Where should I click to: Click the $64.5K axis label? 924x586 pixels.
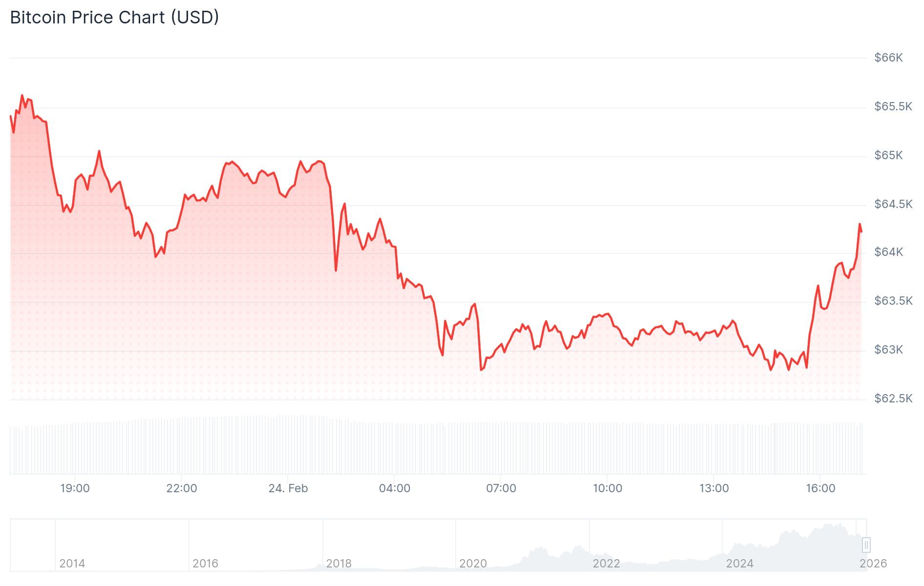tap(893, 204)
